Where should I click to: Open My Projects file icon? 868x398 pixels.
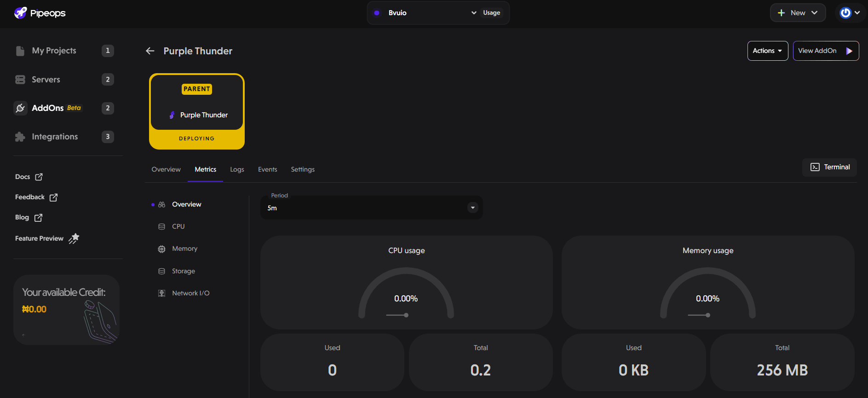click(20, 51)
